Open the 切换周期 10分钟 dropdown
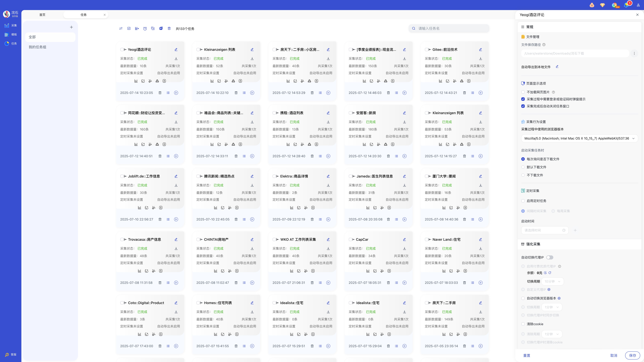 [x=552, y=281]
